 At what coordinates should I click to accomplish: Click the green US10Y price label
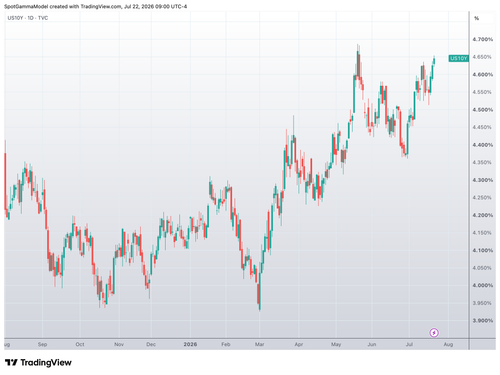click(x=458, y=59)
